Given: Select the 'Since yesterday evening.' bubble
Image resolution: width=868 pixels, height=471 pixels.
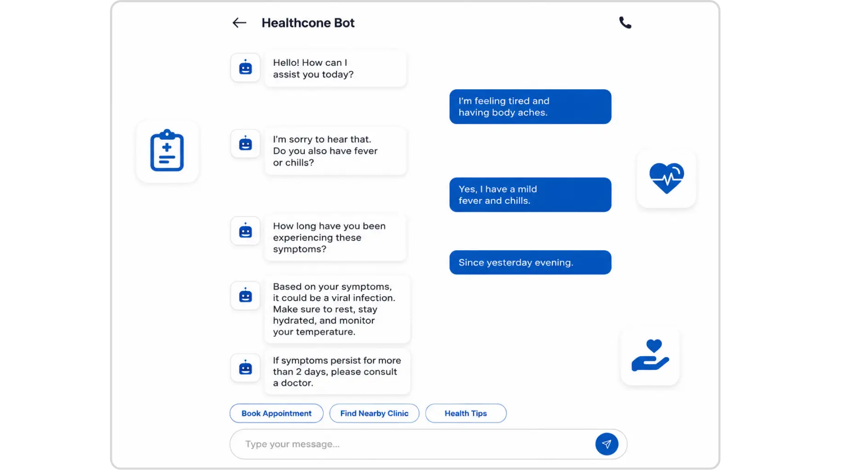Looking at the screenshot, I should pos(530,262).
